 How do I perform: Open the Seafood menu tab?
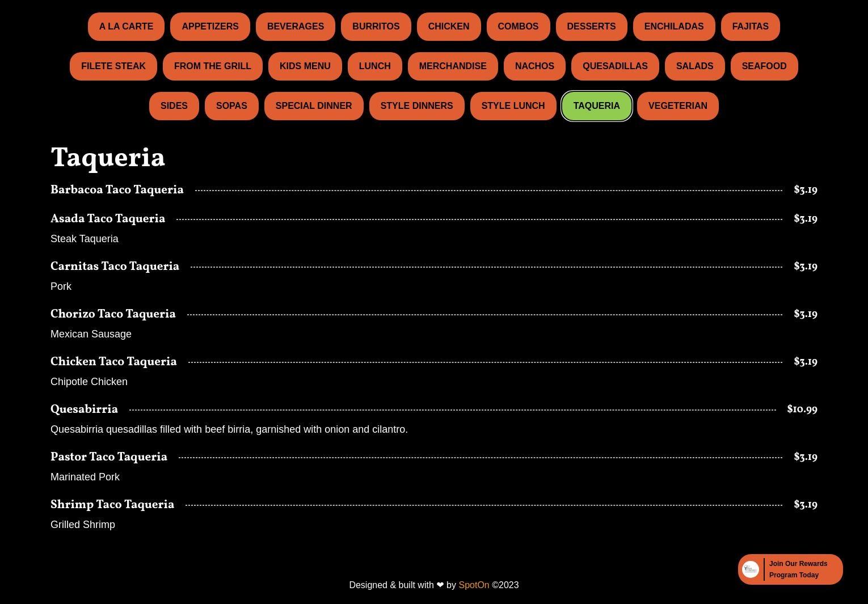tap(764, 66)
